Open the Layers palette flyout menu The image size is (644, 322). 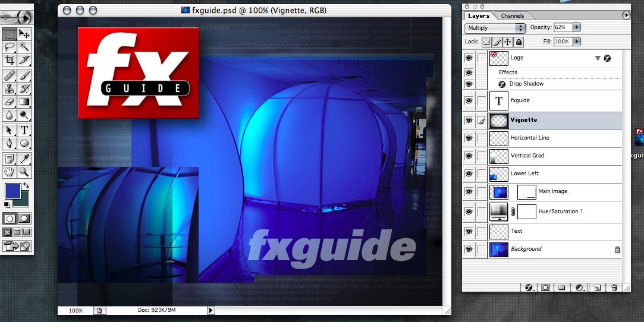626,15
